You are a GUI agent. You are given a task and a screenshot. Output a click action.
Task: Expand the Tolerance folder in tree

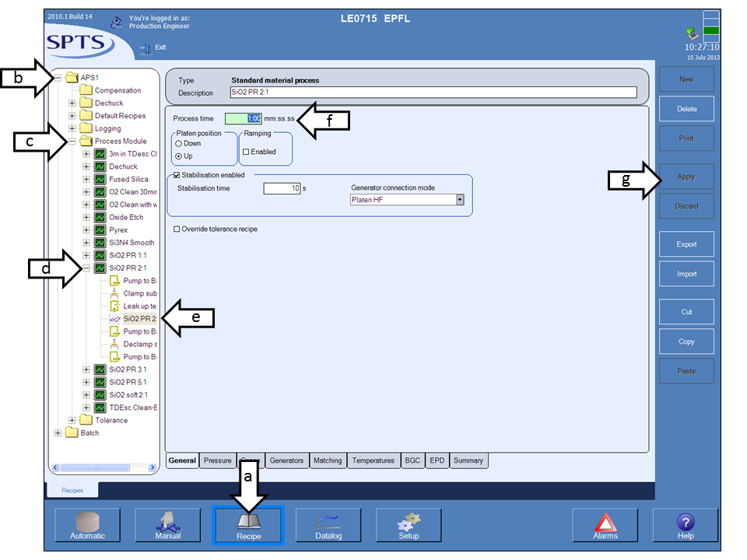pos(72,420)
